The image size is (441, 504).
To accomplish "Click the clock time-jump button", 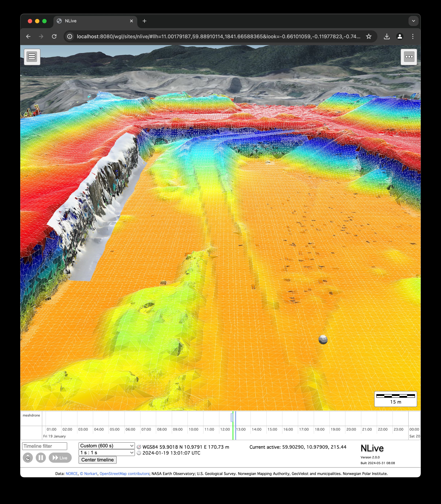I will coord(28,458).
